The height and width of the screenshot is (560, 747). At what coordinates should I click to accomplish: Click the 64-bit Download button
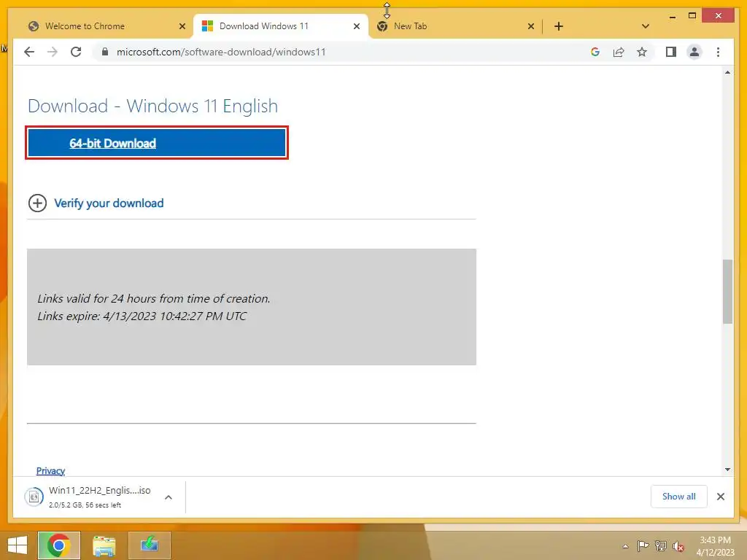[157, 143]
